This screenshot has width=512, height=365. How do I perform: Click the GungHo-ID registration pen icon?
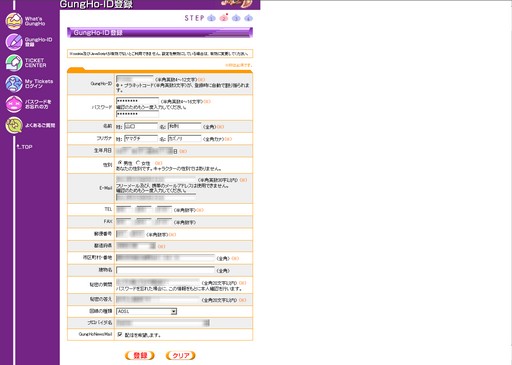pos(14,42)
